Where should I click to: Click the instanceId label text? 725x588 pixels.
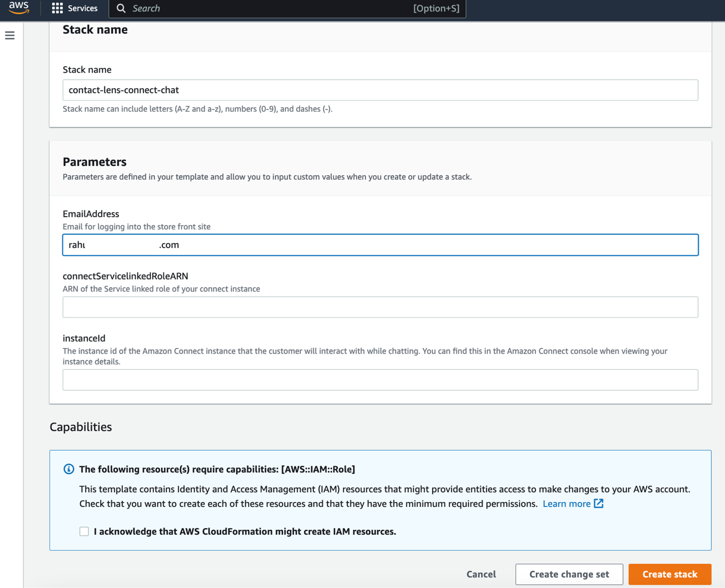pos(84,338)
